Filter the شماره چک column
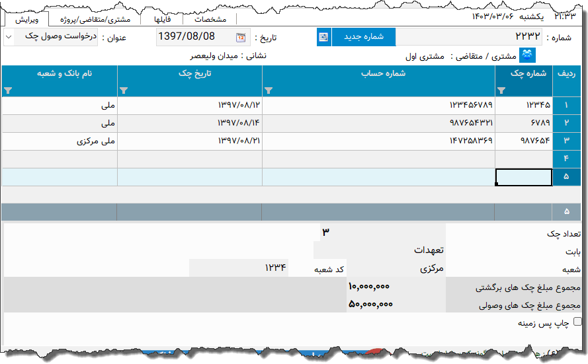 click(x=501, y=91)
